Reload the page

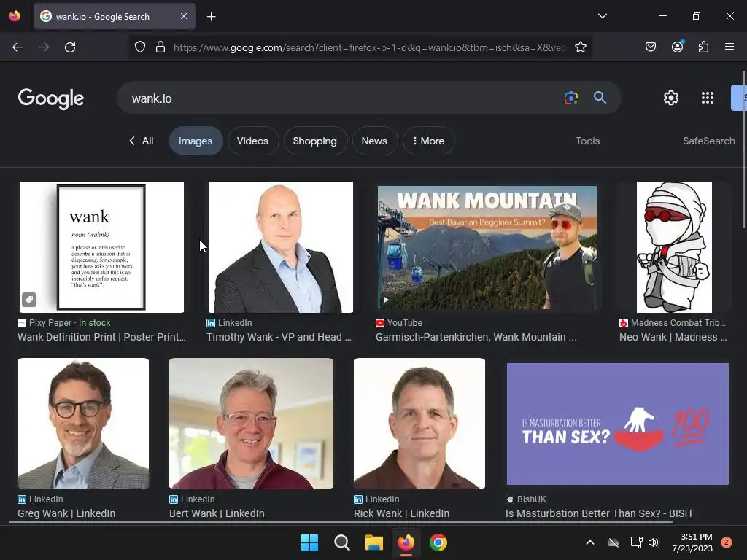(70, 47)
